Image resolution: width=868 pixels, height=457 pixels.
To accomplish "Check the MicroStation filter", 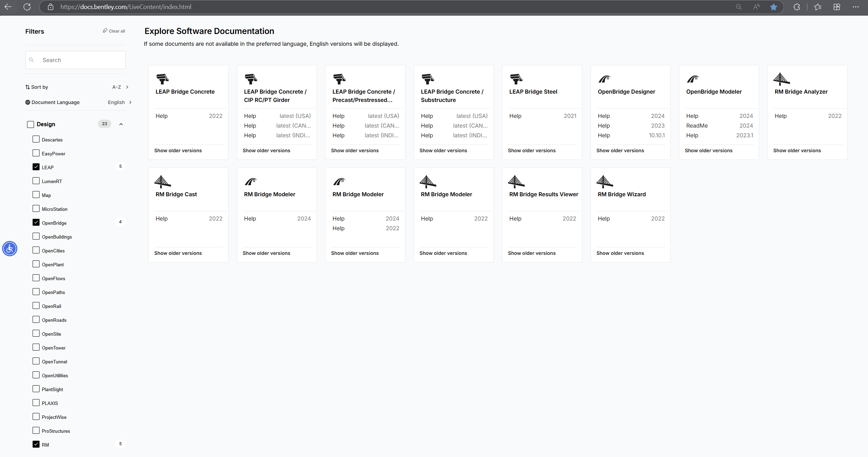I will click(x=36, y=208).
